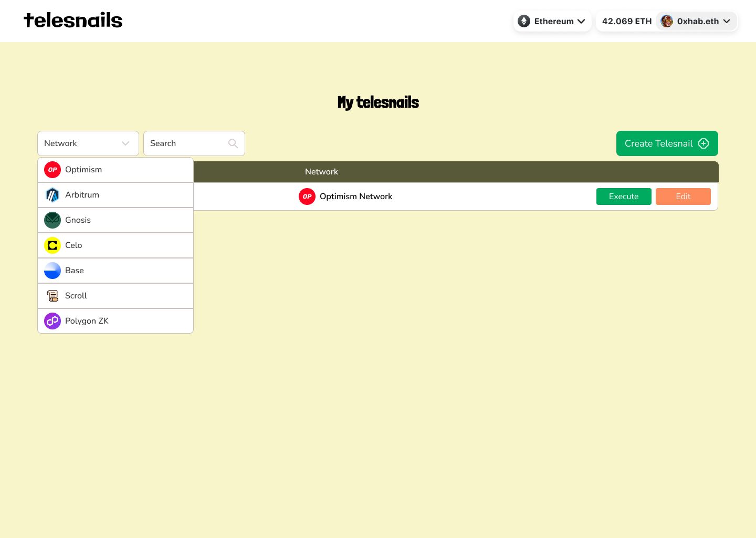Click the Gnosis logo icon

(52, 220)
